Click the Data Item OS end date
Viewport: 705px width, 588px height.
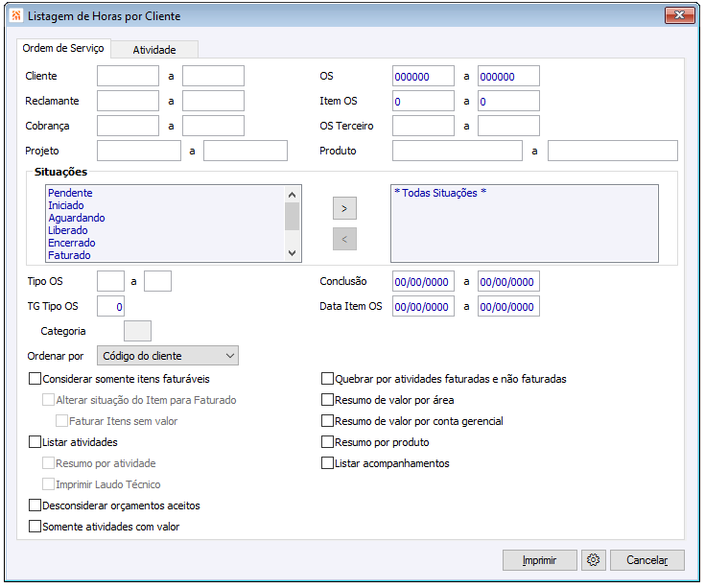pos(508,306)
